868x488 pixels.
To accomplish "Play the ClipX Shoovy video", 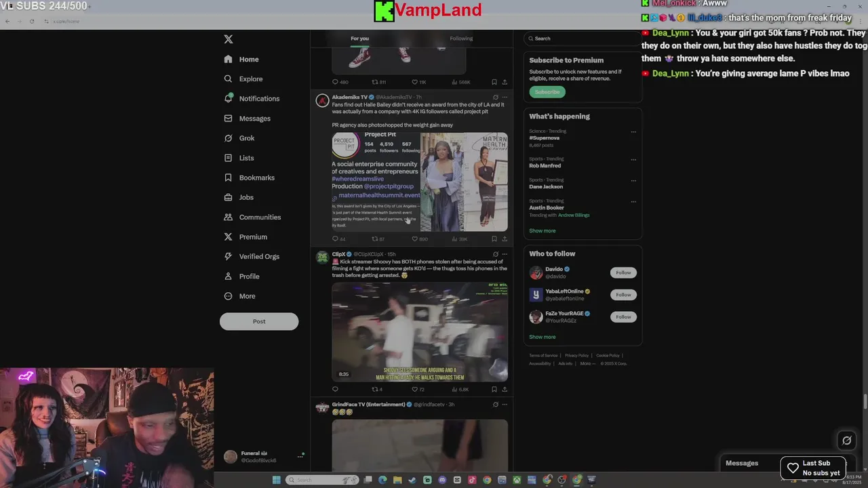I will 420,332.
